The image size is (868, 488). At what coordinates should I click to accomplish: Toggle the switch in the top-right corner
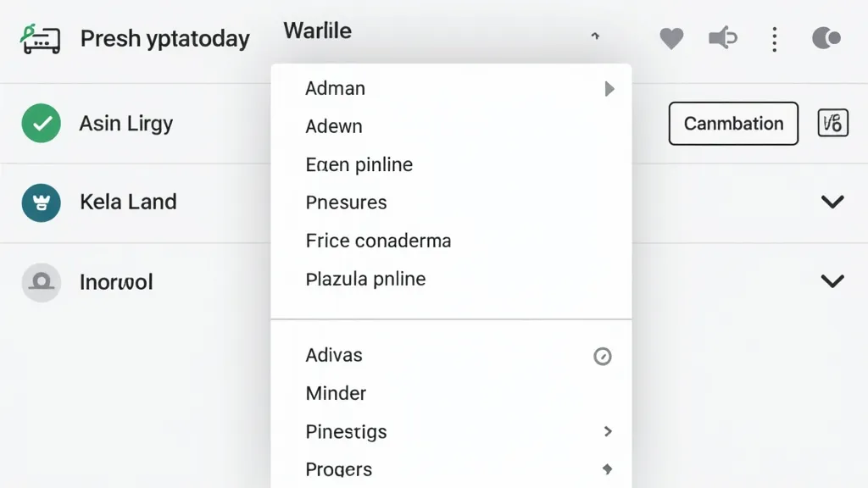[826, 38]
